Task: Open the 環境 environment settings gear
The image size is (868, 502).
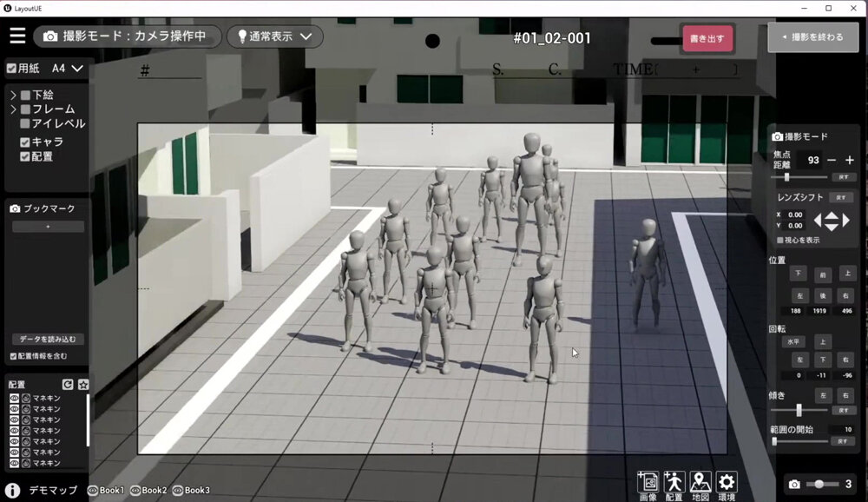Action: pyautogui.click(x=727, y=483)
